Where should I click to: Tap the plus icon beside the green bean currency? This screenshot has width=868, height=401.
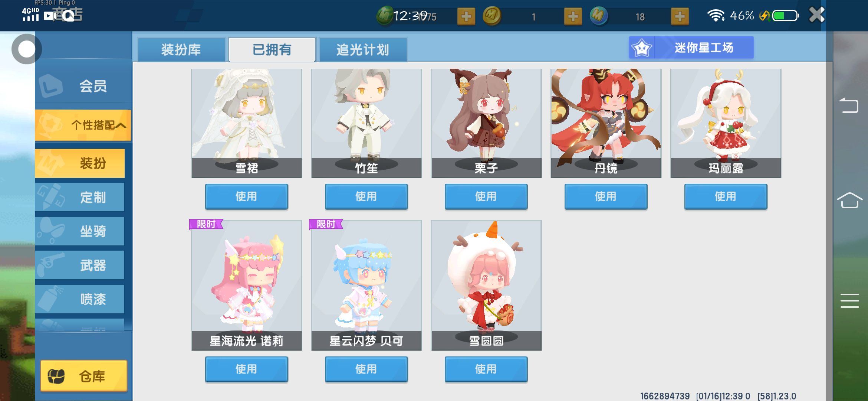click(x=466, y=17)
